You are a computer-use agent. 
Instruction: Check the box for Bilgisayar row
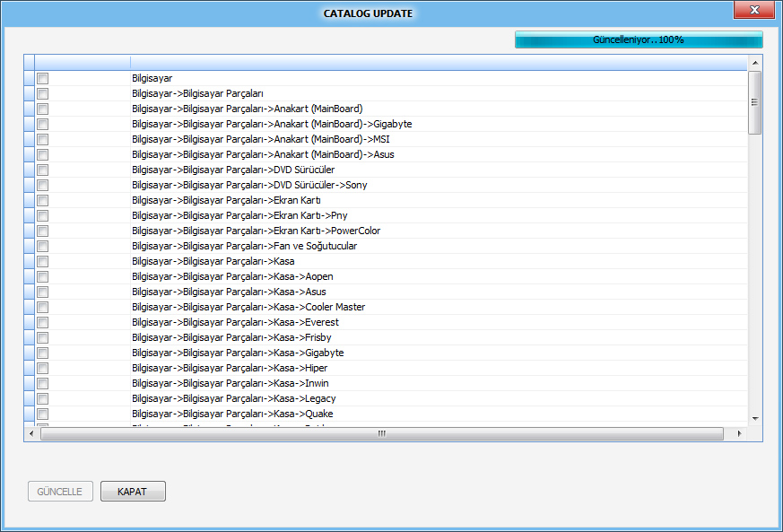(x=42, y=79)
